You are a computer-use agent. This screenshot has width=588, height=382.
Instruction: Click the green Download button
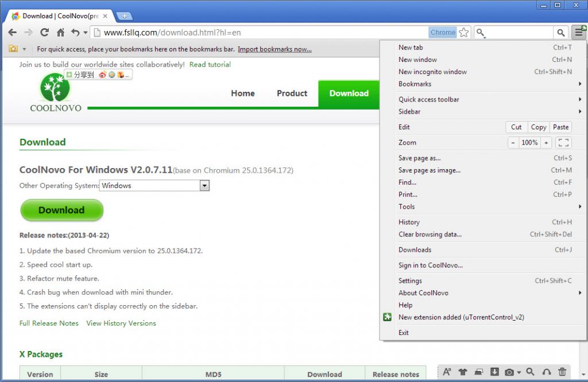(61, 210)
